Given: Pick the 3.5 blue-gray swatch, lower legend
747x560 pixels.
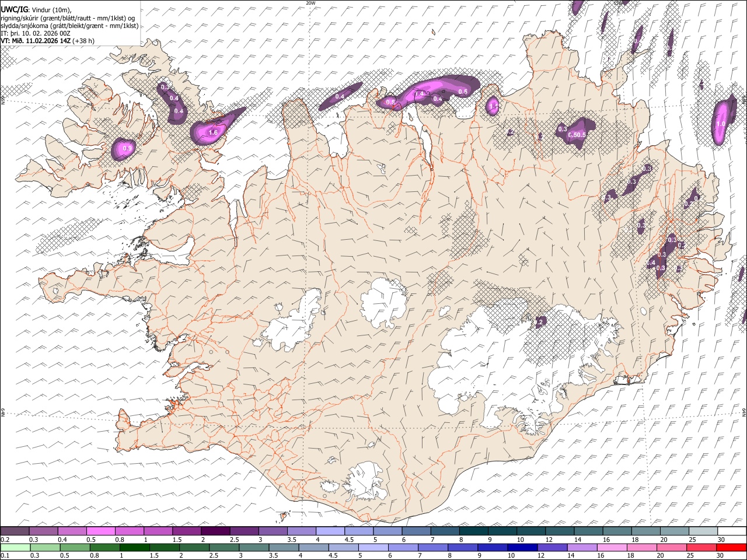Looking at the screenshot, I should point(282,547).
